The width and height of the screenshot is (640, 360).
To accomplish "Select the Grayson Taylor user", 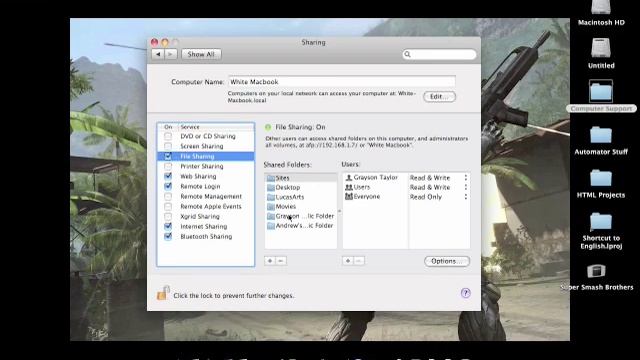I will point(376,178).
